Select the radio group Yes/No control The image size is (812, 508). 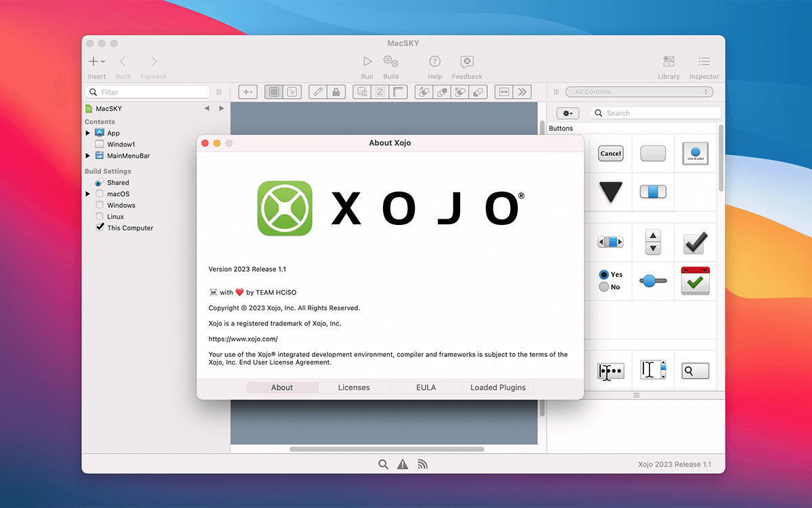pyautogui.click(x=610, y=280)
